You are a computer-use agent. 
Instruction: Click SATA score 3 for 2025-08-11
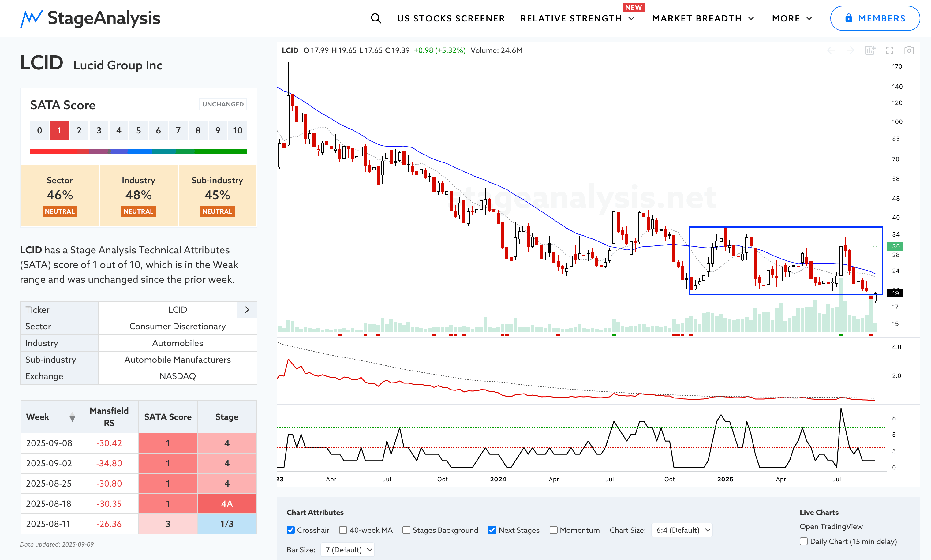click(168, 524)
